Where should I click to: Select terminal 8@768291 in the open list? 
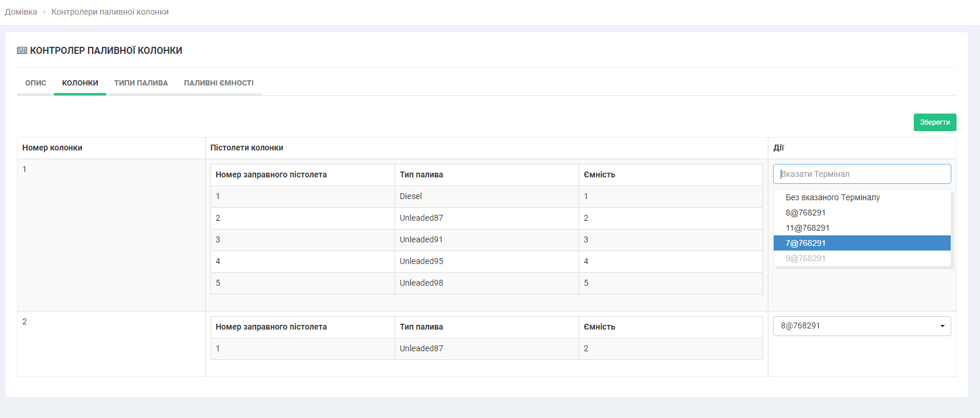click(805, 213)
